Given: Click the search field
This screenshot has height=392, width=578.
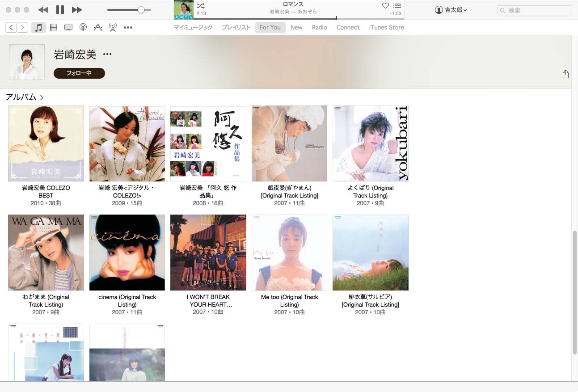Looking at the screenshot, I should pyautogui.click(x=535, y=10).
